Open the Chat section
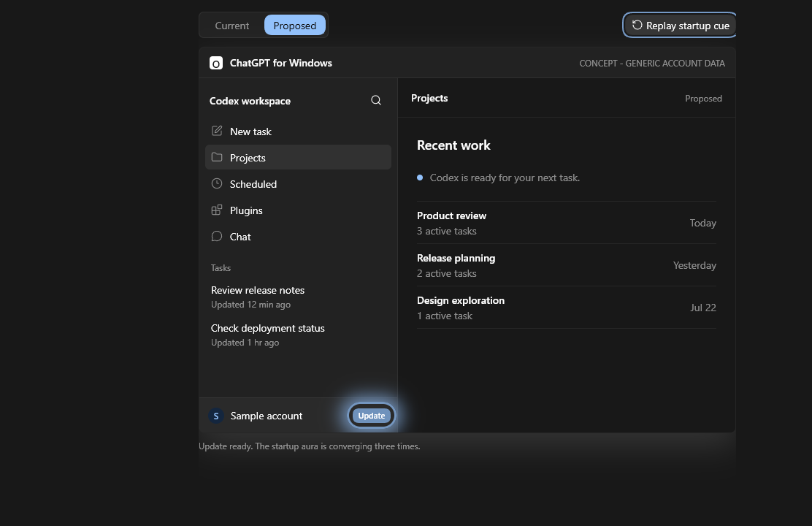The width and height of the screenshot is (812, 526). coord(298,237)
